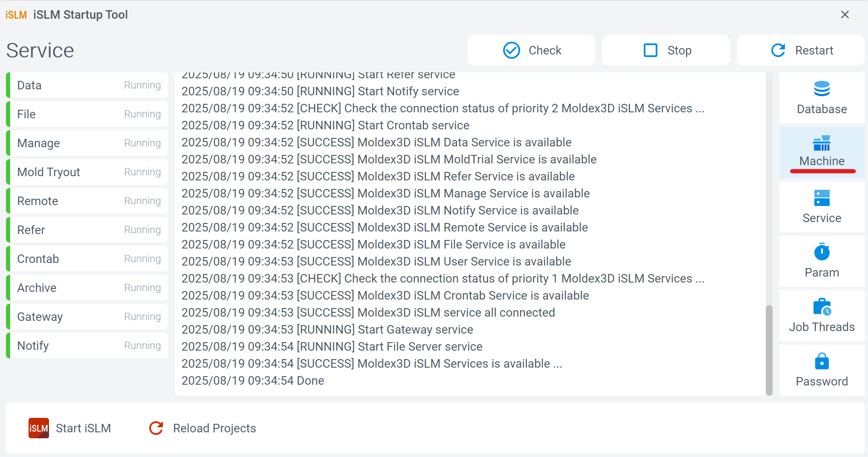
Task: Select the Data service row
Action: click(87, 85)
